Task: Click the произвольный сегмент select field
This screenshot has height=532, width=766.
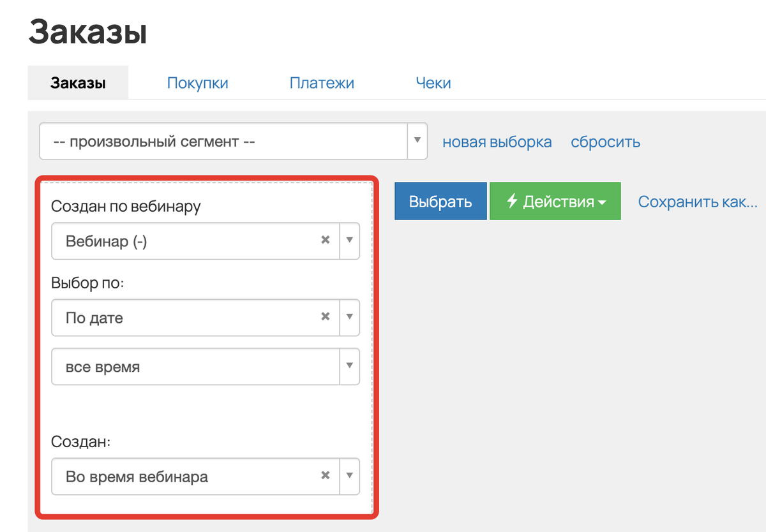Action: (x=233, y=141)
